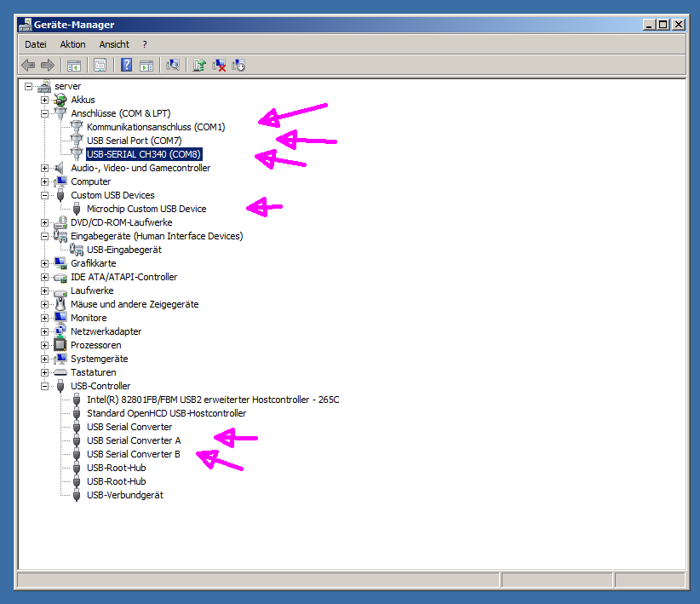Select Standard OpenHCD USB-Hostcontroller

point(167,413)
